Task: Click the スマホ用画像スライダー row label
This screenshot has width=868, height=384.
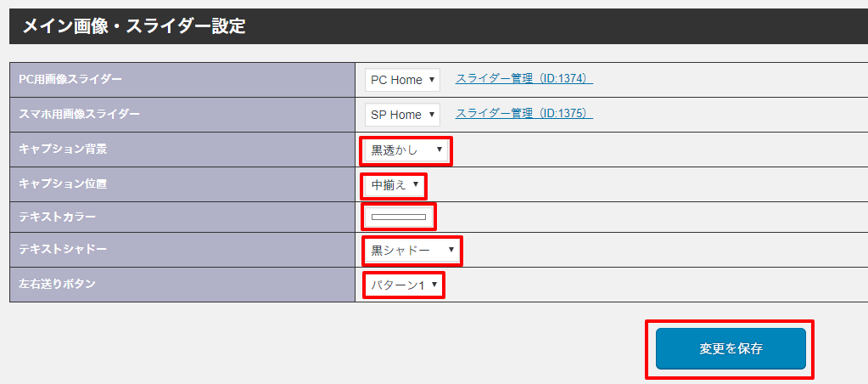Action: point(79,114)
